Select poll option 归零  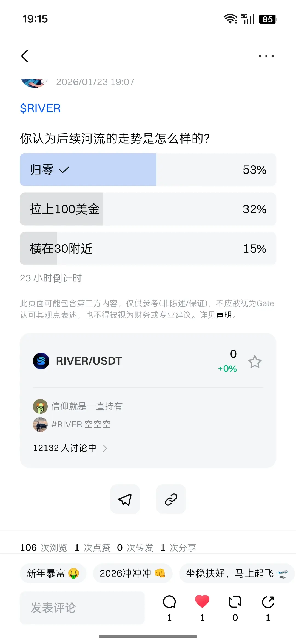pos(148,170)
